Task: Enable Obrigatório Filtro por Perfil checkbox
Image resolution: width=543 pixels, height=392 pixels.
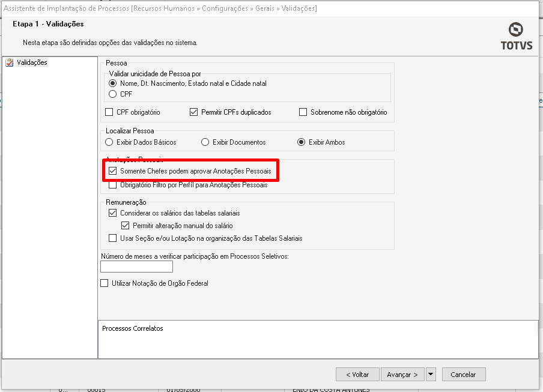Action: [x=112, y=185]
